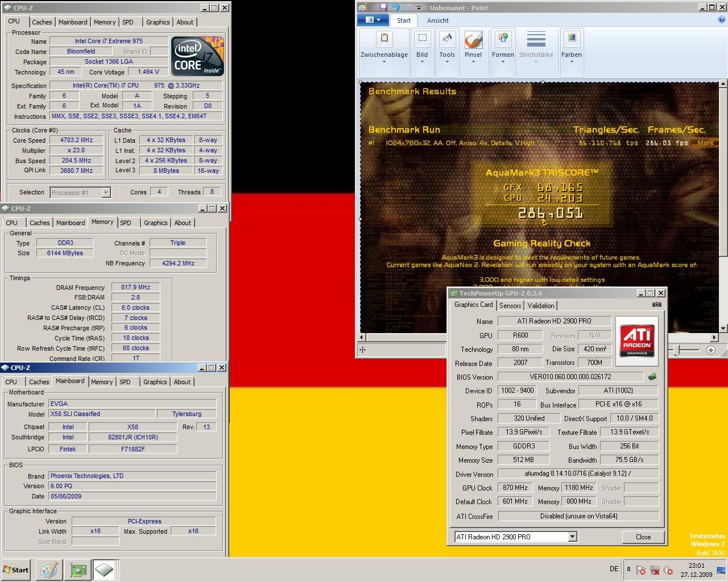Click the AquaMark score 286,051 in the image

[x=551, y=213]
